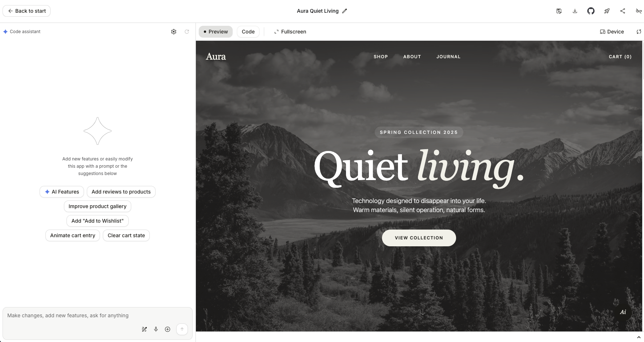Click the crossed-out eye icon at top right
This screenshot has width=644, height=342.
[639, 11]
